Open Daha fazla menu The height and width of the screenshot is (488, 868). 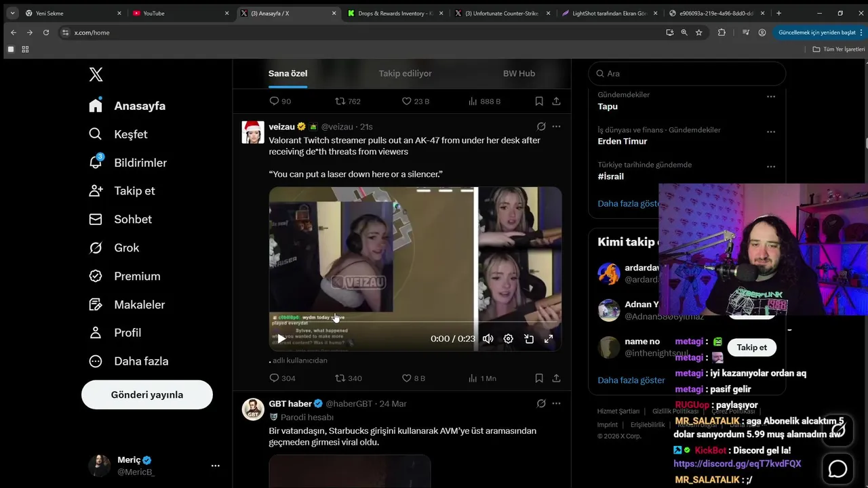(129, 361)
